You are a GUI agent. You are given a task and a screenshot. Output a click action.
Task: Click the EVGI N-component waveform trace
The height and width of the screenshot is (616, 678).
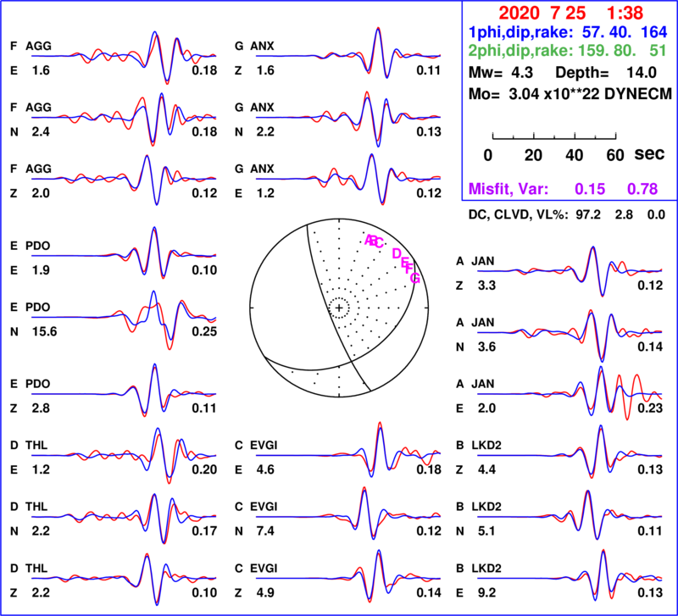pos(348,513)
